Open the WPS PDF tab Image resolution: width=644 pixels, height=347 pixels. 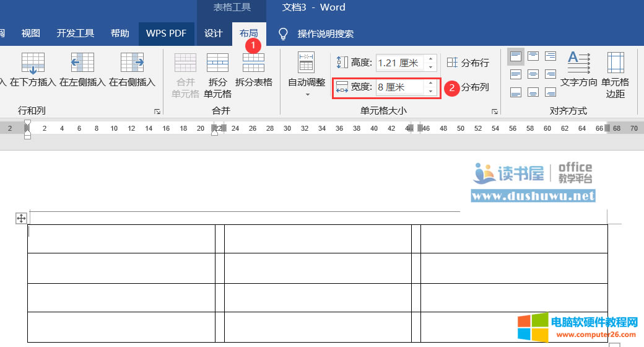[166, 33]
